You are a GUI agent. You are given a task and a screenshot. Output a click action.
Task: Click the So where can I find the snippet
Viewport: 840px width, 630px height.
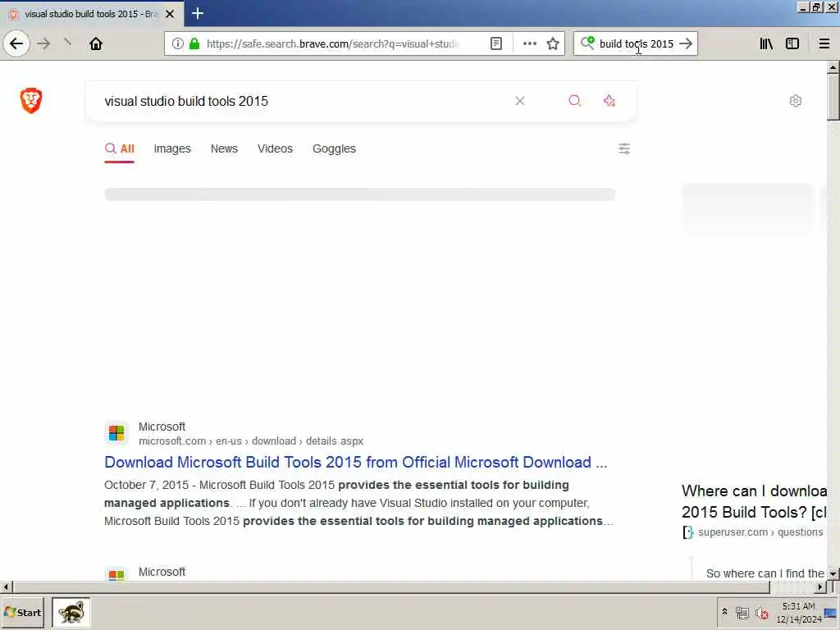[765, 573]
